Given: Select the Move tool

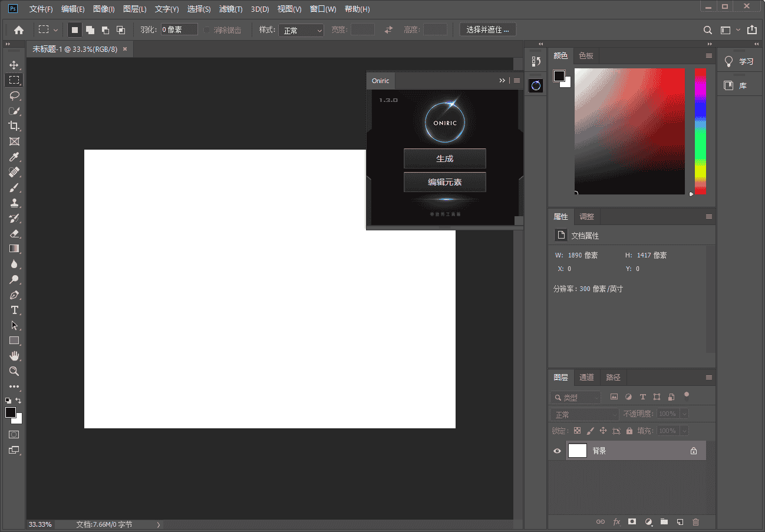Looking at the screenshot, I should coord(14,65).
